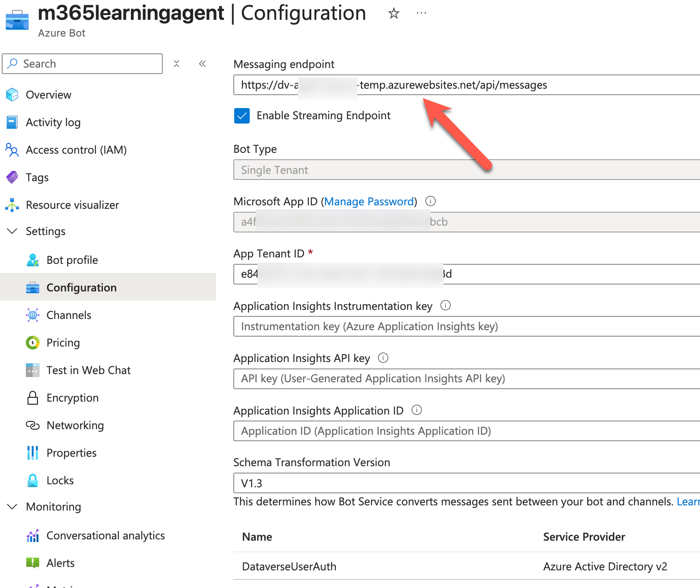The image size is (700, 588).
Task: Favorite this resource with the star icon
Action: click(393, 13)
